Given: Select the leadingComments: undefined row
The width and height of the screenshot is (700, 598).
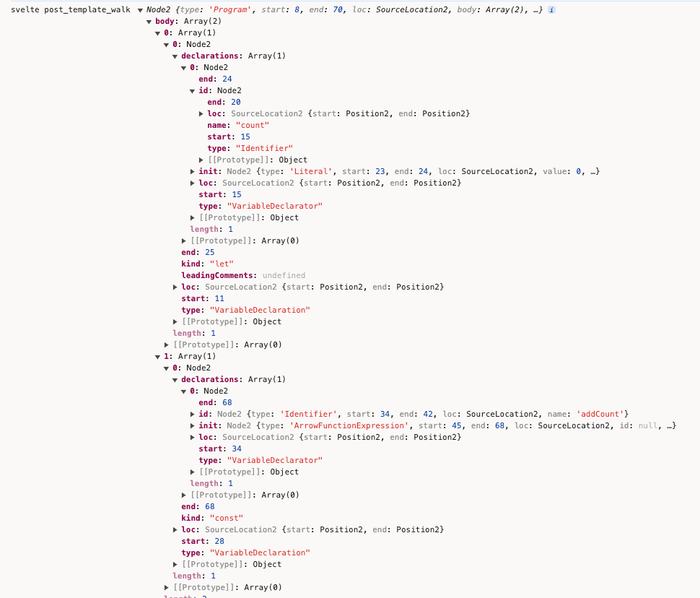Looking at the screenshot, I should [242, 276].
